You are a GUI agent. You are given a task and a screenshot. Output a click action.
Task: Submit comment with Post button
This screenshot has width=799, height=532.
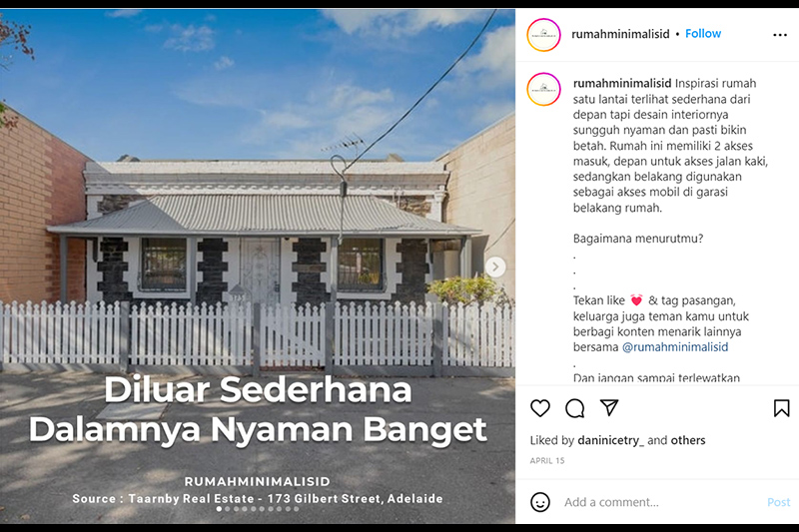pyautogui.click(x=779, y=502)
